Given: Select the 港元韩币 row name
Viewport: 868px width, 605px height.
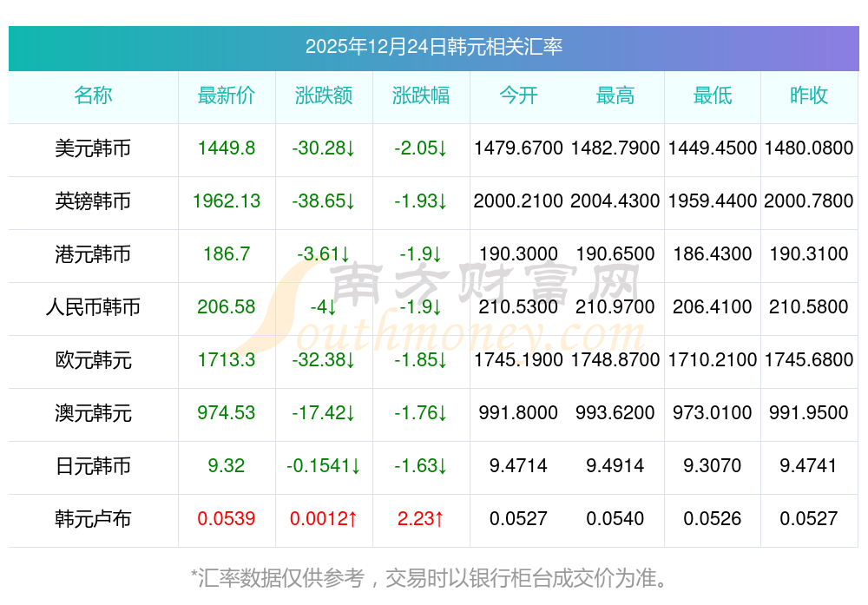Looking at the screenshot, I should pos(93,254).
